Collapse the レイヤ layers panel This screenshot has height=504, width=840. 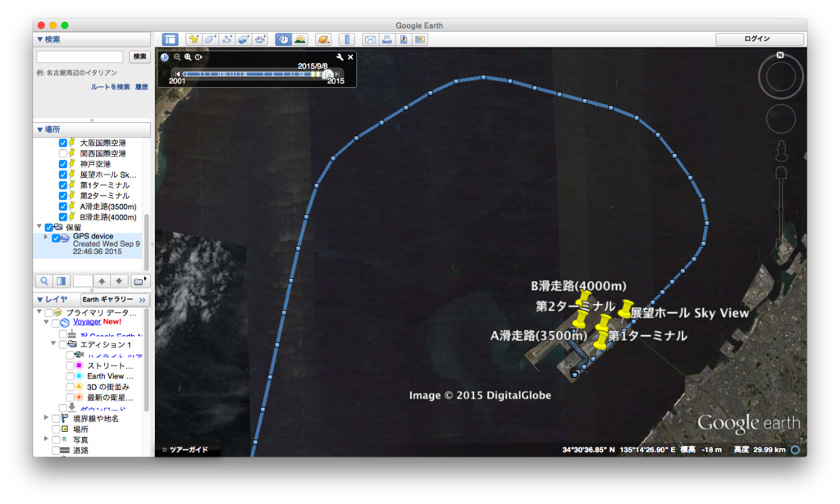coord(39,300)
